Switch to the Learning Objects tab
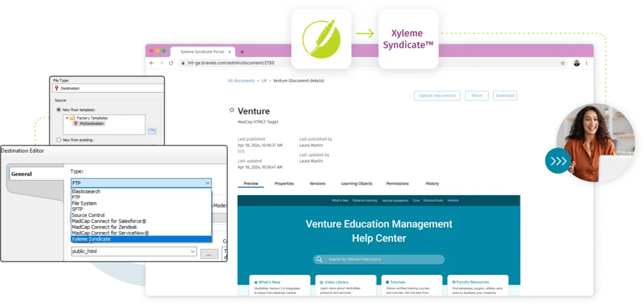Screen dimensions: 644x306 coord(357,184)
